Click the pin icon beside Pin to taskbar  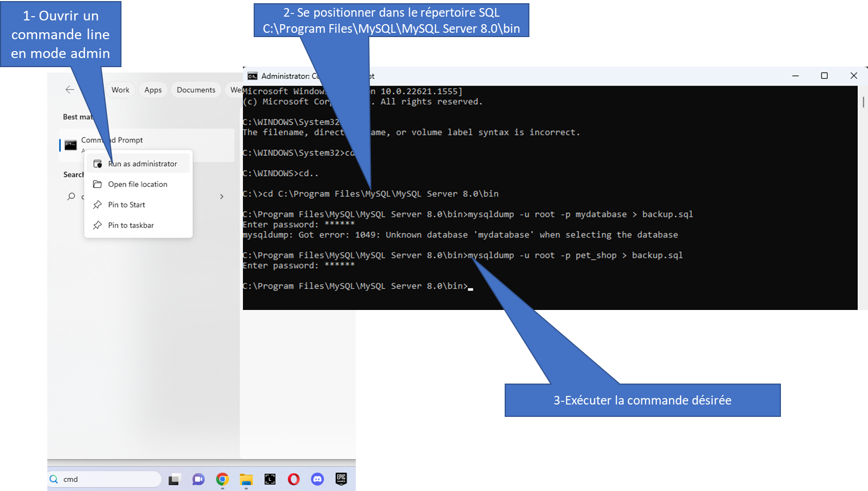click(97, 225)
